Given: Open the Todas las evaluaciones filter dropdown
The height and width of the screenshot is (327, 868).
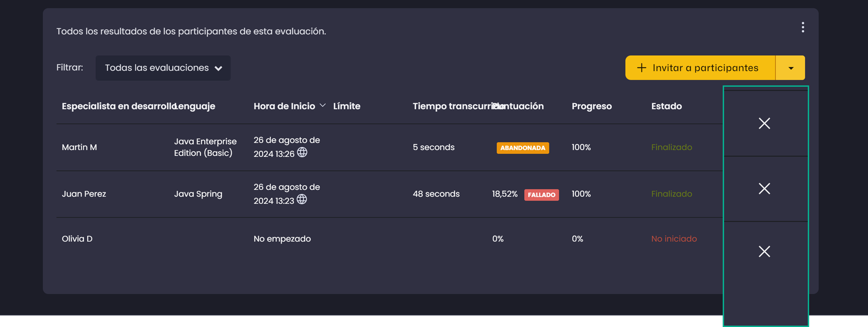Looking at the screenshot, I should (x=163, y=68).
